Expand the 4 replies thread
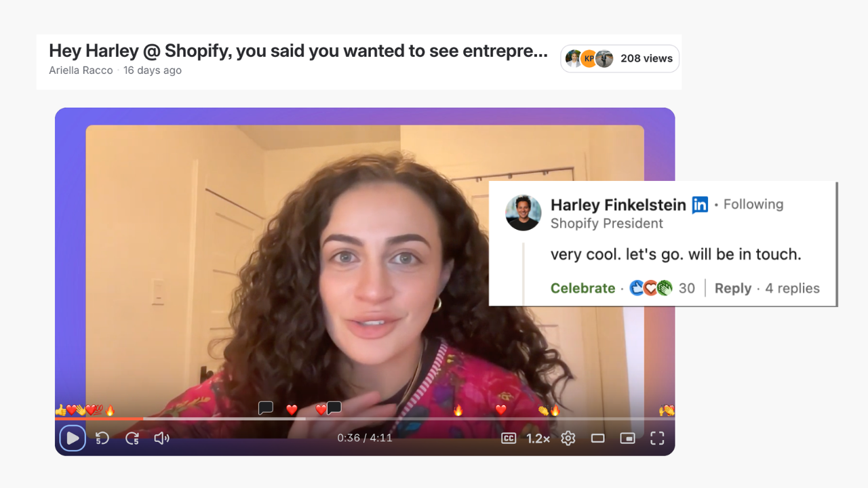 click(x=793, y=288)
